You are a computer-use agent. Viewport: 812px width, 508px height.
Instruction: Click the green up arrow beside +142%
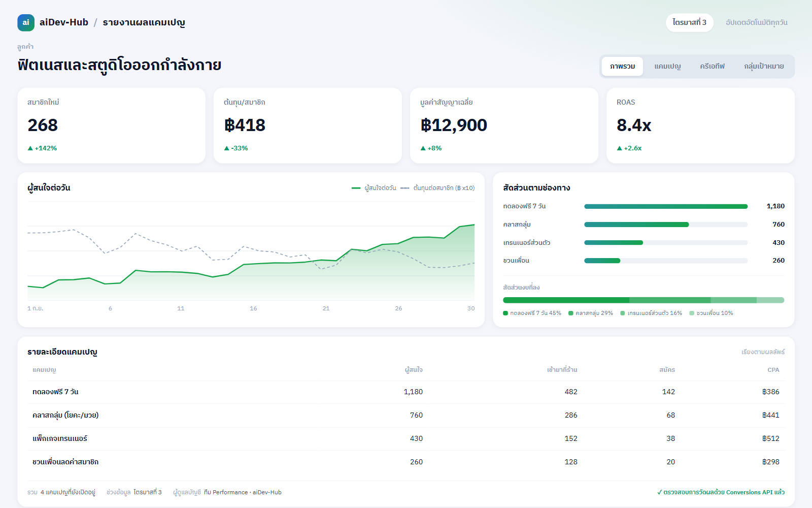tap(30, 148)
